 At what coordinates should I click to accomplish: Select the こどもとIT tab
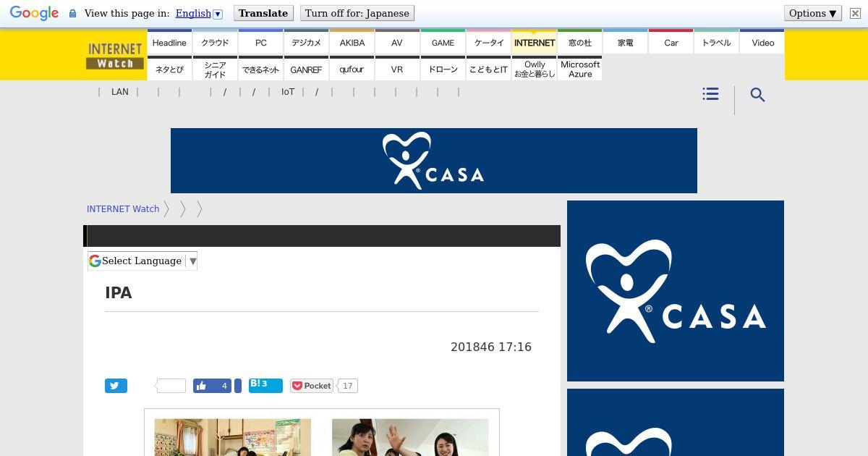[489, 69]
